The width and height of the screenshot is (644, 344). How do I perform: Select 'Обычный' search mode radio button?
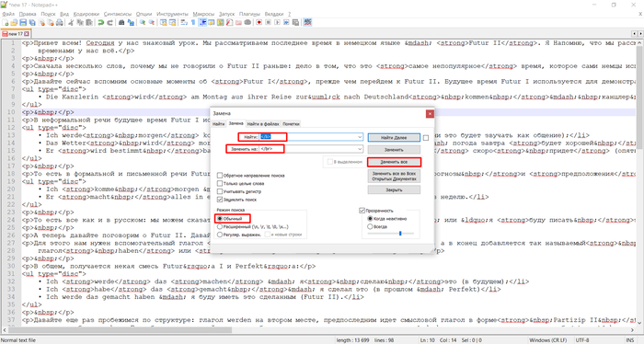pyautogui.click(x=220, y=219)
